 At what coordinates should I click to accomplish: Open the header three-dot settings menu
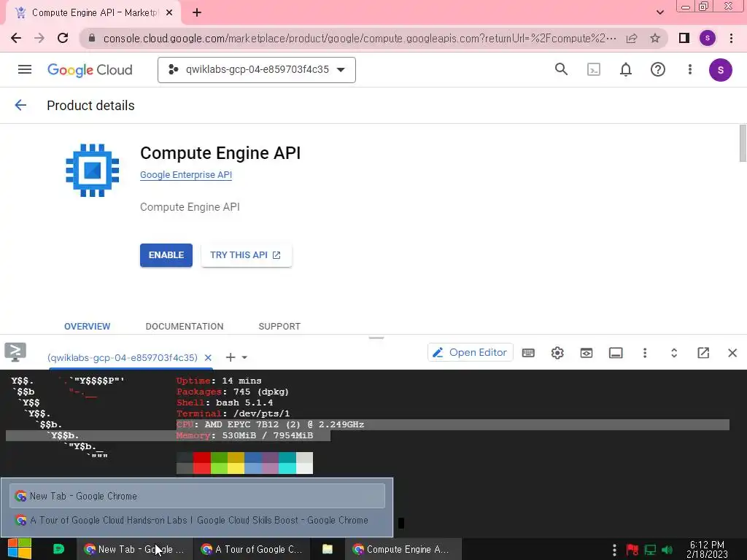pyautogui.click(x=690, y=70)
